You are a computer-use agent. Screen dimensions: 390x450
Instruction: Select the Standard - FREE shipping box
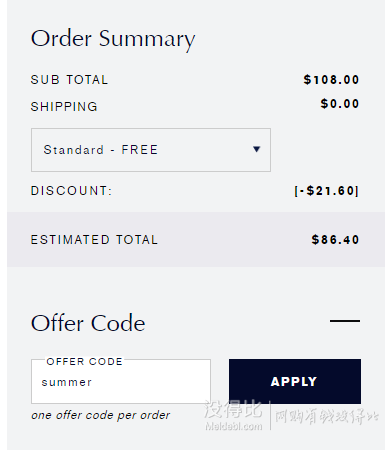tap(151, 150)
